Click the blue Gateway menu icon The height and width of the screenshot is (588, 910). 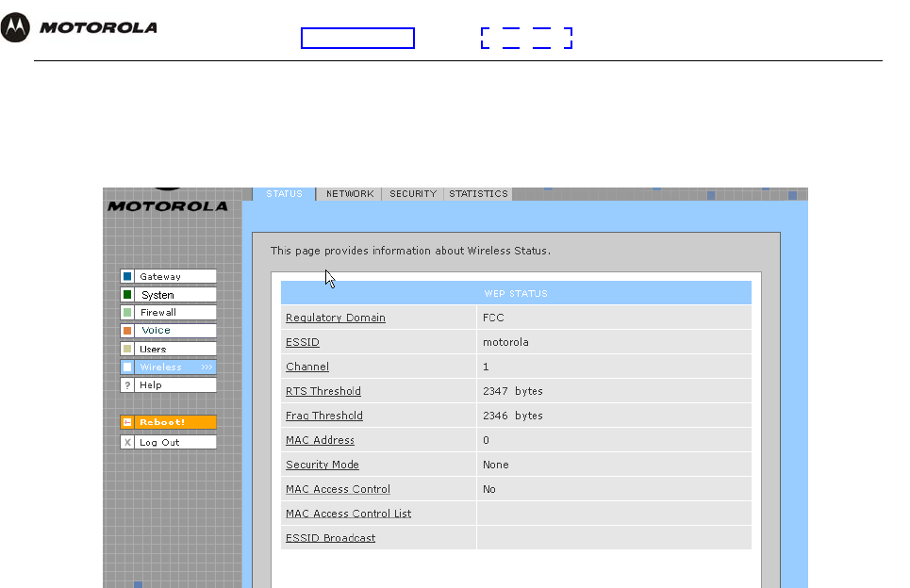[127, 277]
